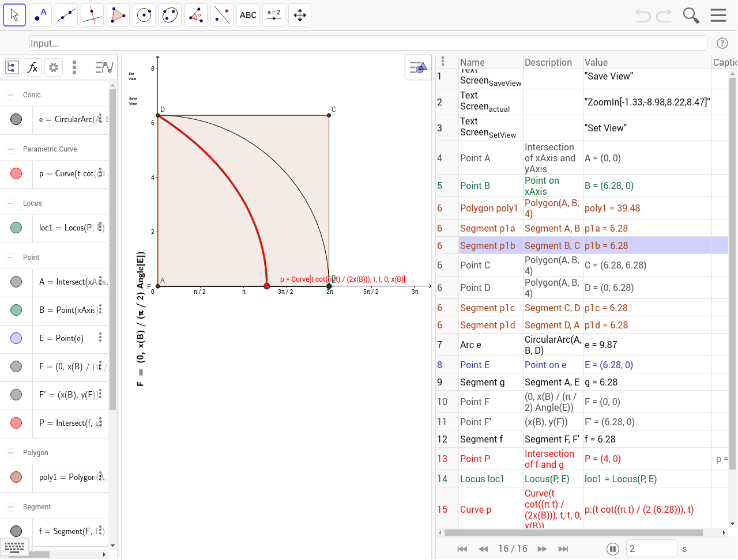738x560 pixels.
Task: Toggle visibility of arc e
Action: coord(16,119)
